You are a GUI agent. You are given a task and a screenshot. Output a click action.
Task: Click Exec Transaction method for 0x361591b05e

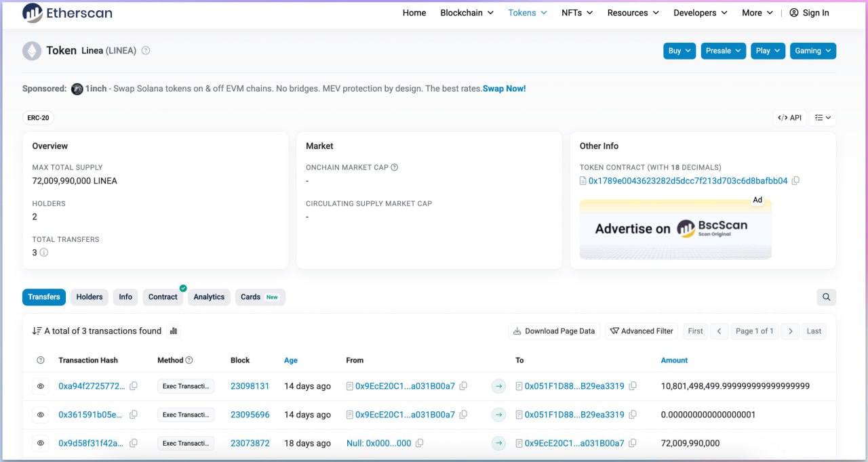[186, 415]
